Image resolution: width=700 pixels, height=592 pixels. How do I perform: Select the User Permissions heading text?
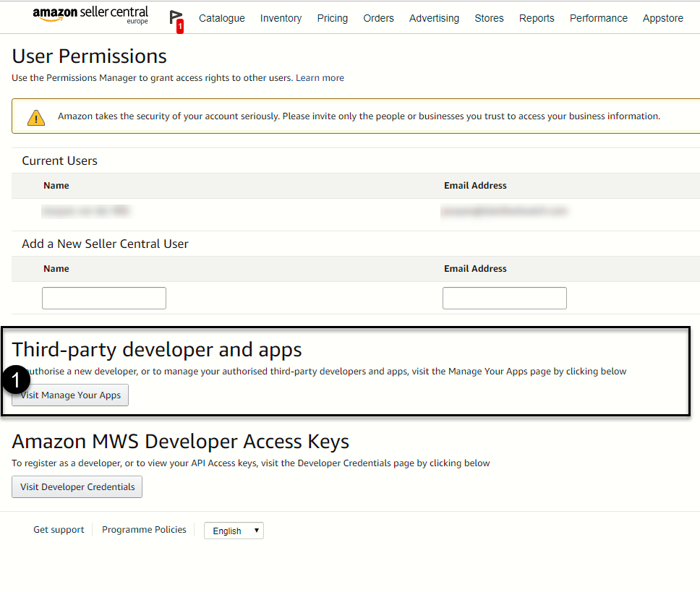[89, 56]
